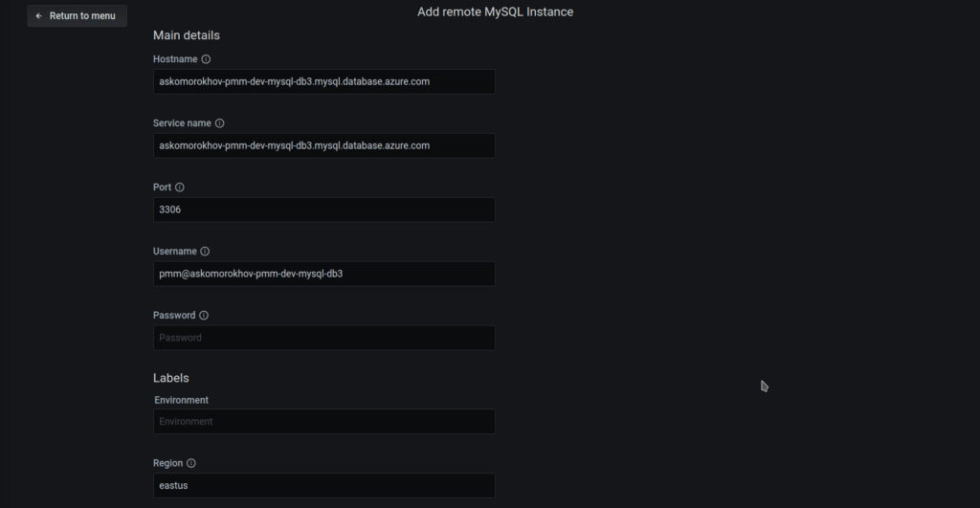Click the Environment input field
Screen dimensions: 980x508
tap(323, 422)
